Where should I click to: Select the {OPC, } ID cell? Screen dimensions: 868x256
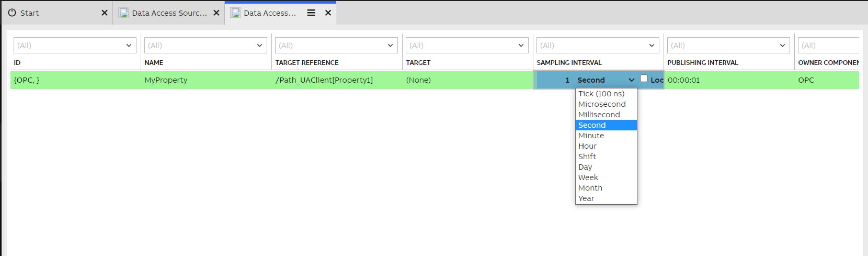coord(75,80)
